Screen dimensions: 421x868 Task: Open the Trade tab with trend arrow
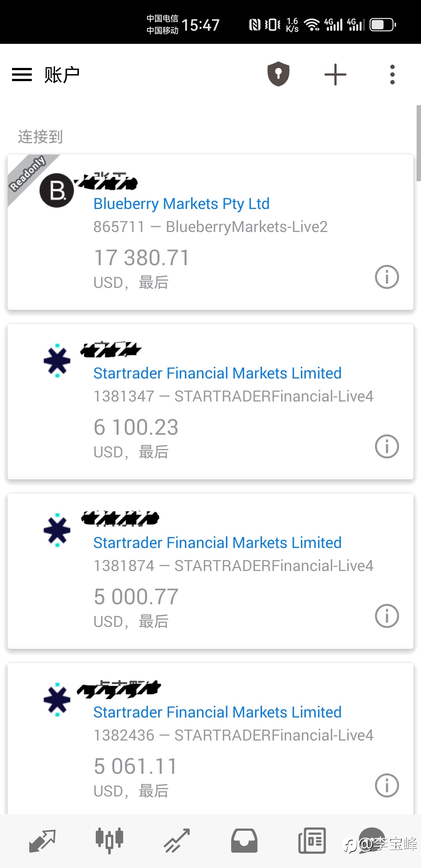coord(177,841)
